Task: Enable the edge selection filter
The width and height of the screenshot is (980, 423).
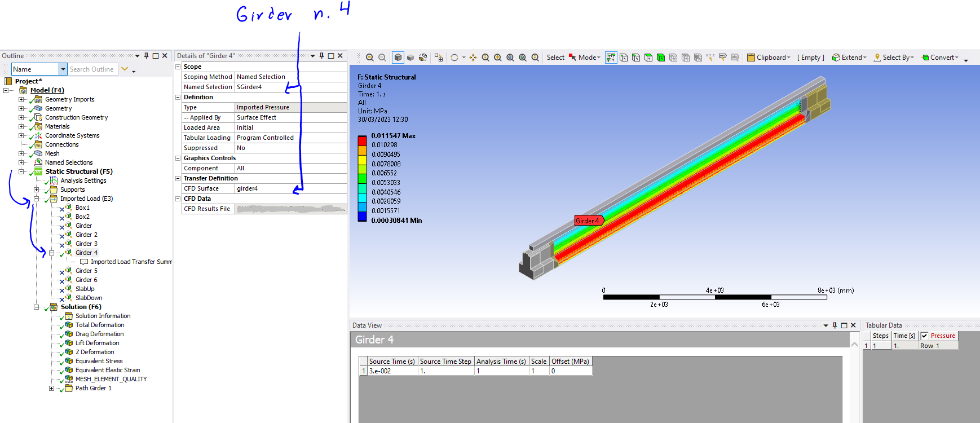Action: [636, 58]
